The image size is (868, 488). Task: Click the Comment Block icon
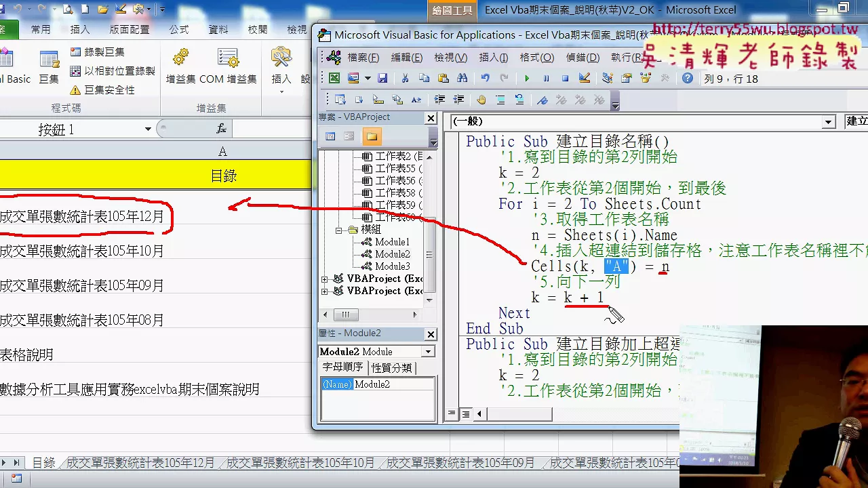tap(500, 100)
